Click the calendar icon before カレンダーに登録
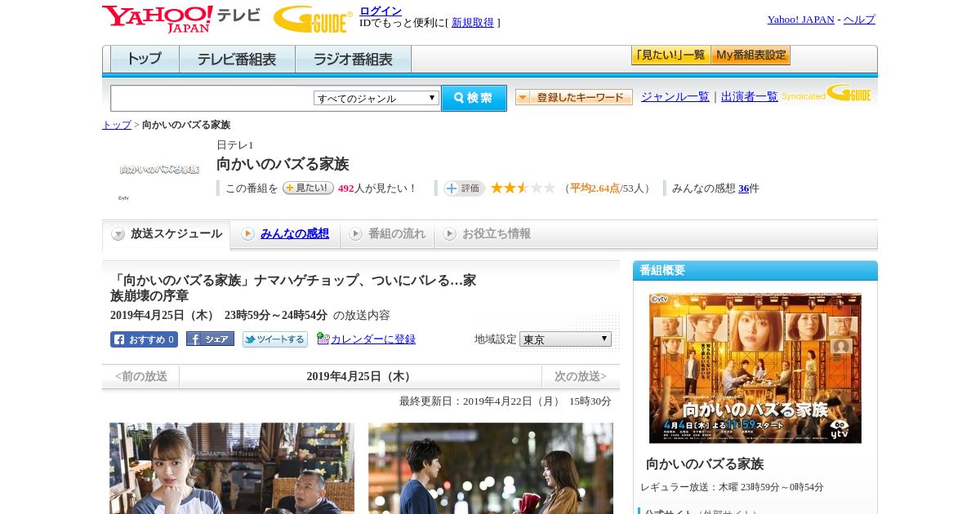Viewport: 980px width, 514px height. [x=323, y=339]
